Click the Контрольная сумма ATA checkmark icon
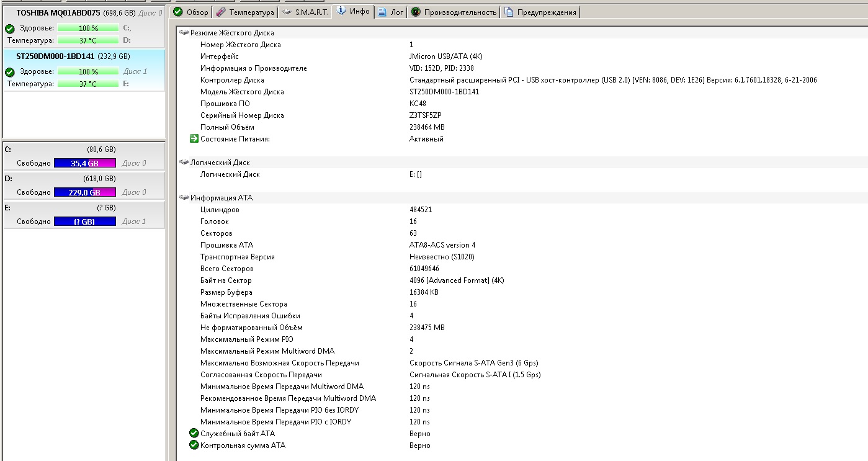868x461 pixels. point(194,445)
